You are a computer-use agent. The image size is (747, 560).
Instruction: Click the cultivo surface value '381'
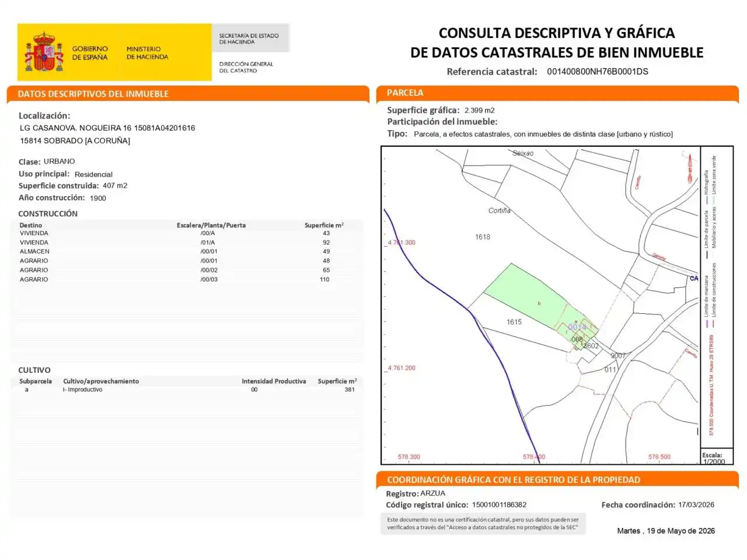350,390
